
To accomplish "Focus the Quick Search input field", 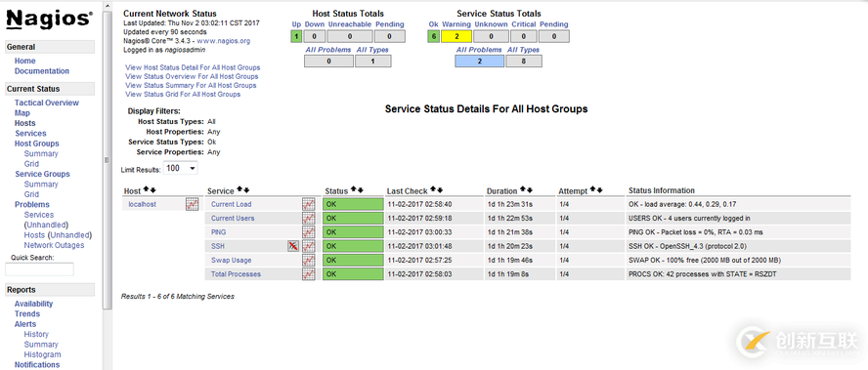I will point(39,269).
